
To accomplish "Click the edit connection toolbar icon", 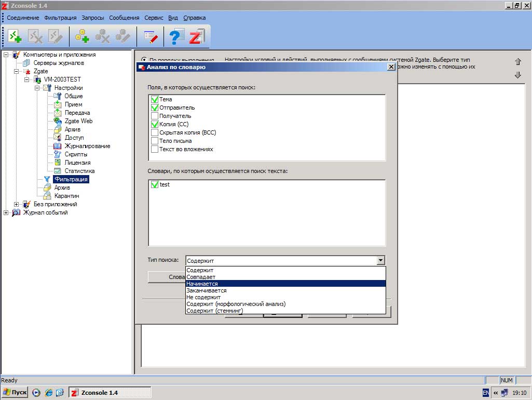I will [x=55, y=36].
